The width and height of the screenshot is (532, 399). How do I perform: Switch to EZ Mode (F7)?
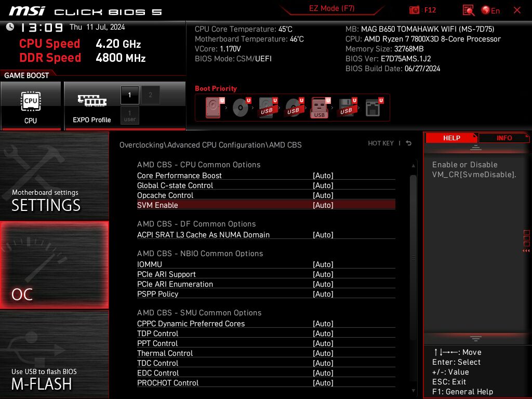point(331,8)
